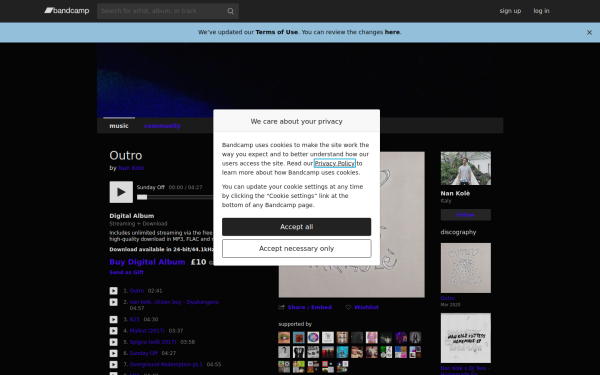
Task: Switch to the community tab
Action: tap(162, 126)
